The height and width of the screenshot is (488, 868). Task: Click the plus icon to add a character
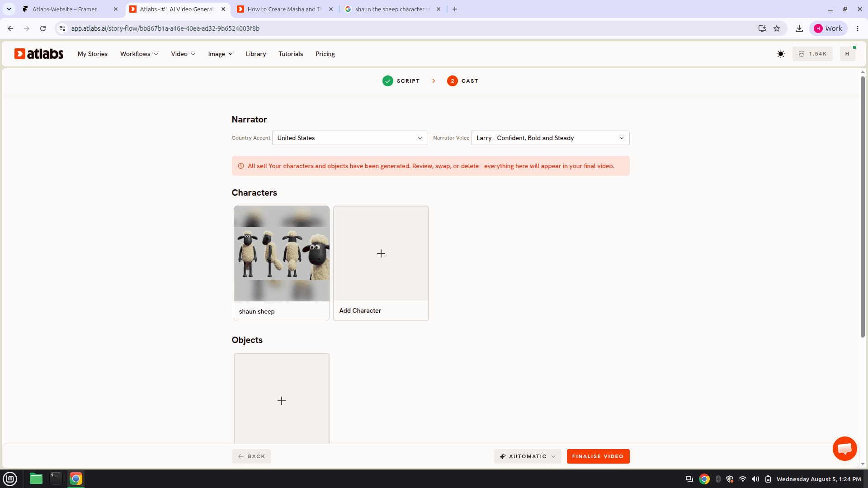381,253
